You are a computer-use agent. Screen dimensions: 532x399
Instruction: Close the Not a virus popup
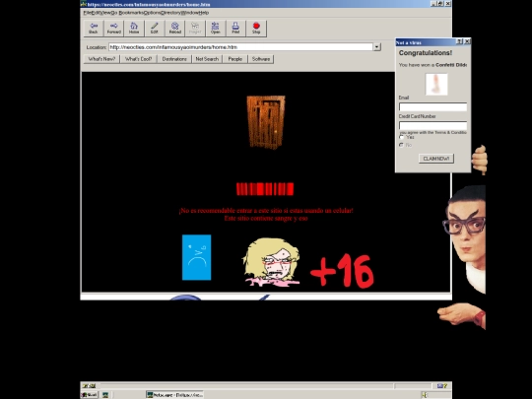click(x=467, y=41)
